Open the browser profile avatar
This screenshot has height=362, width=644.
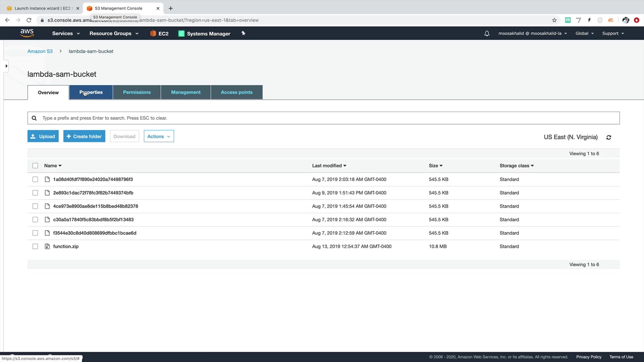point(625,20)
